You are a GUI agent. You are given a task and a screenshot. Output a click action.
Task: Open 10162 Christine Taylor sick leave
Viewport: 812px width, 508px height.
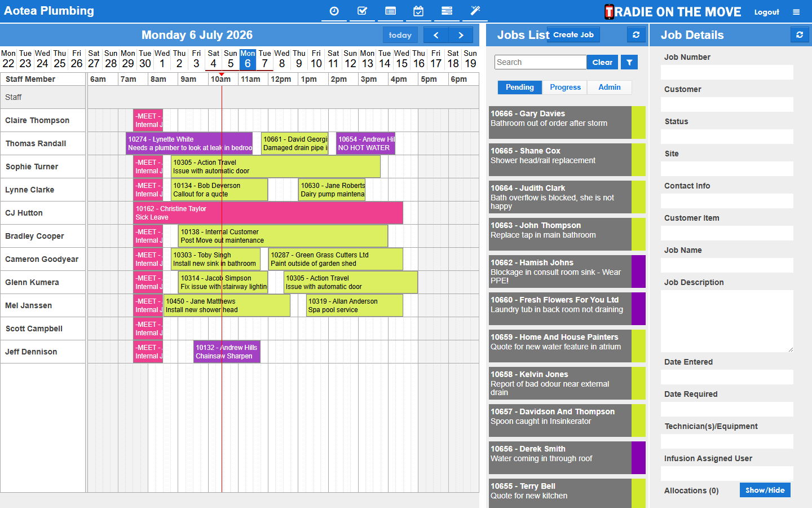[x=268, y=213]
